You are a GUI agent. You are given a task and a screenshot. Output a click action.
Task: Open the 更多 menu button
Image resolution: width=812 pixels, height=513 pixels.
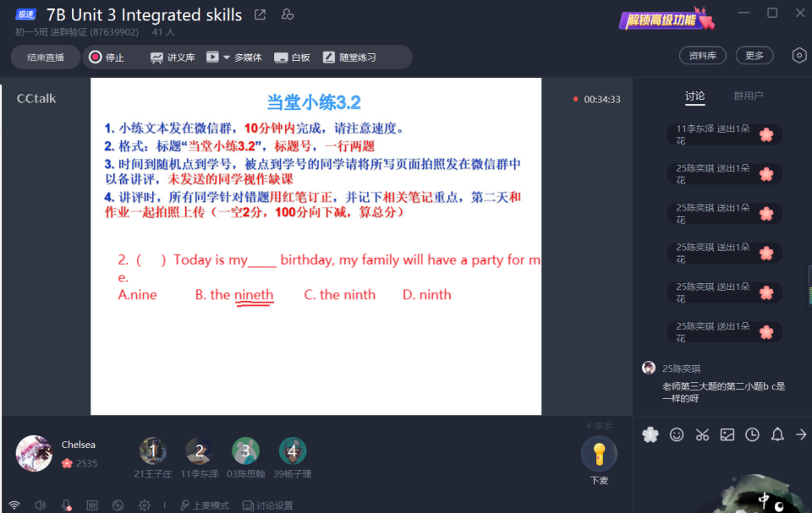(x=754, y=56)
